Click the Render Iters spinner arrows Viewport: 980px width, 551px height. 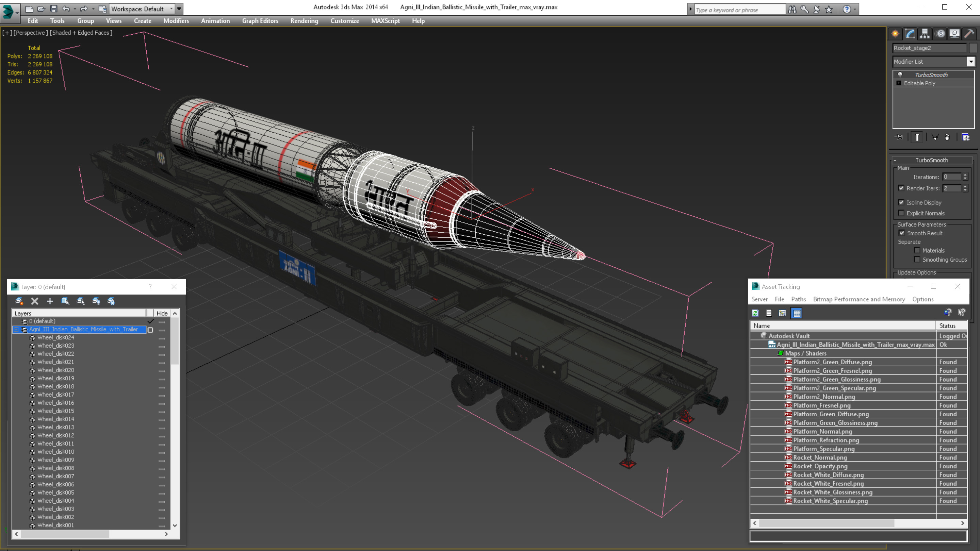[965, 188]
